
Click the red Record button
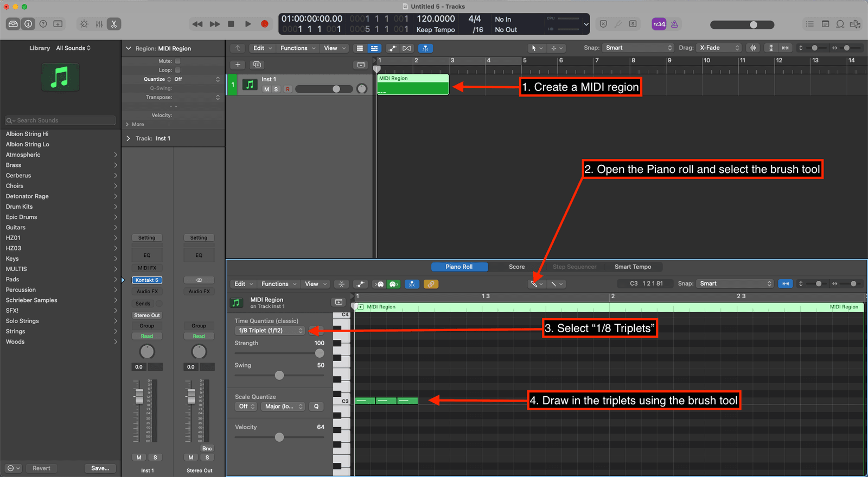point(265,24)
